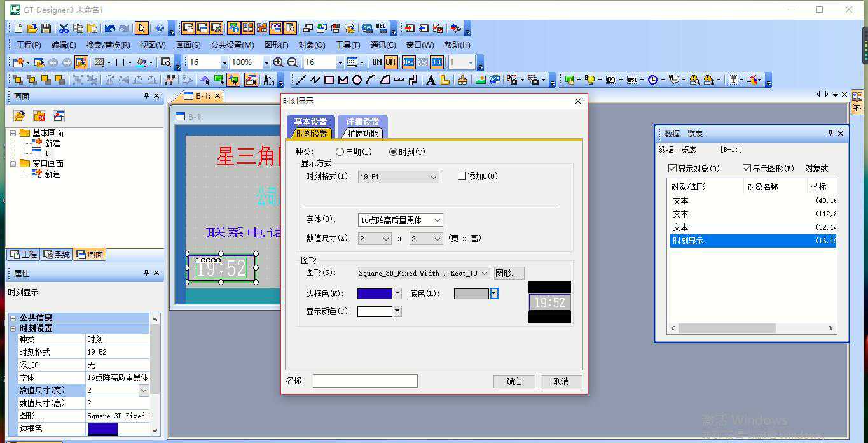Uncheck 显示图形(F) in data list
The image size is (868, 443).
click(x=747, y=169)
